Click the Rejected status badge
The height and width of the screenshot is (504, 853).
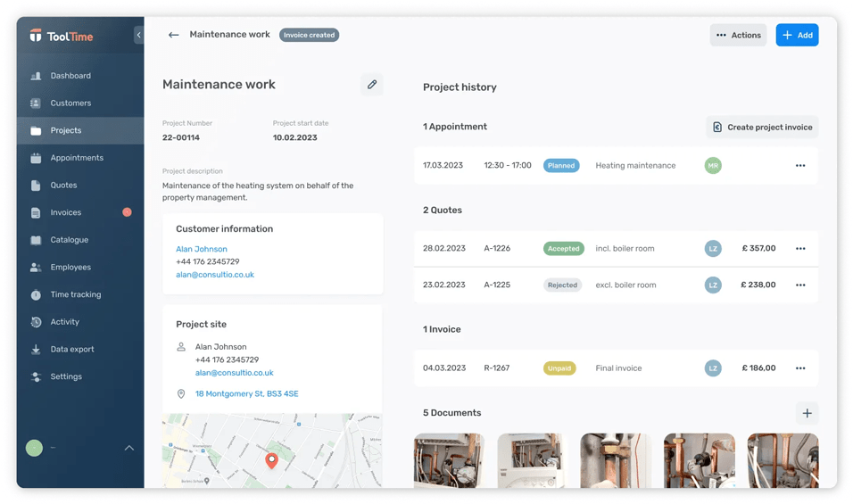(x=562, y=285)
